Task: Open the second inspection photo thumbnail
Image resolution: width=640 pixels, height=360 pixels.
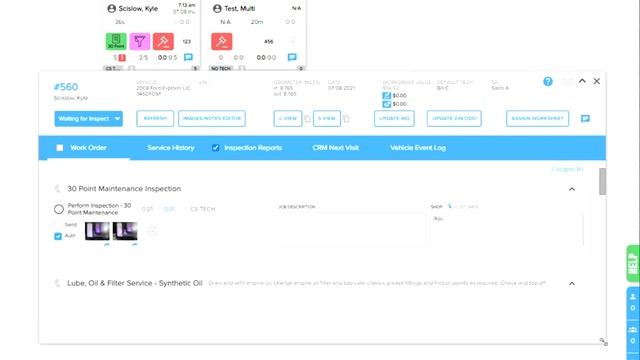Action: 125,231
